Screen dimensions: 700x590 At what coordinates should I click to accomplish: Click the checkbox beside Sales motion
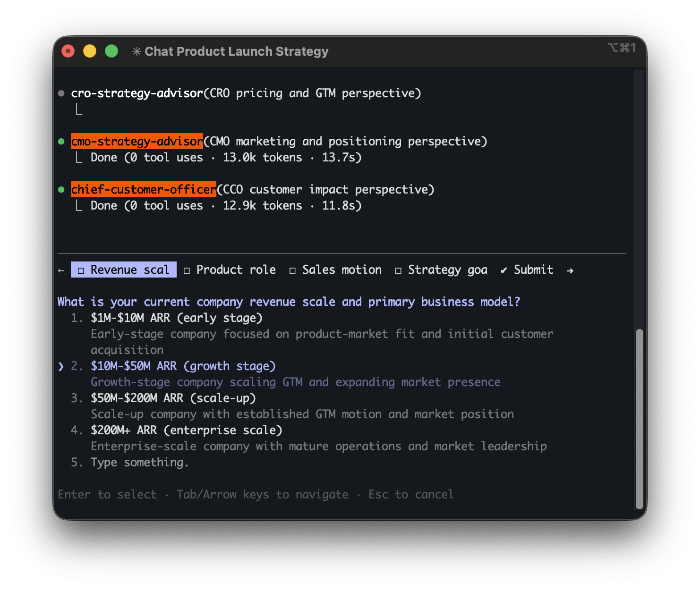(x=292, y=270)
